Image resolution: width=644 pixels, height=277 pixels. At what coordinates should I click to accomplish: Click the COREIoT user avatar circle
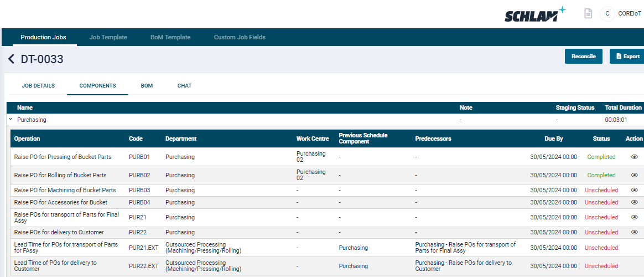[x=607, y=13]
